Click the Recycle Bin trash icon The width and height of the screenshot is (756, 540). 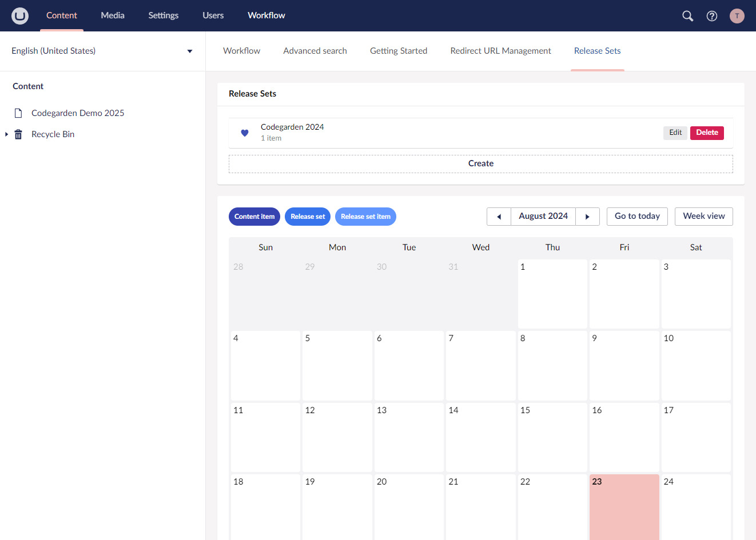tap(18, 134)
